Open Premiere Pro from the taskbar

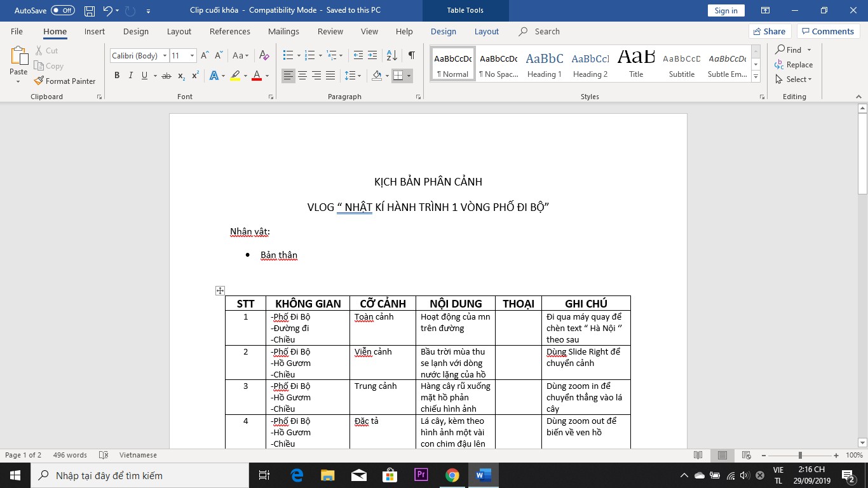421,475
